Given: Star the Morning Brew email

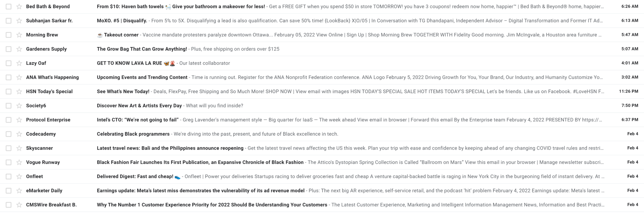Looking at the screenshot, I should tap(19, 35).
